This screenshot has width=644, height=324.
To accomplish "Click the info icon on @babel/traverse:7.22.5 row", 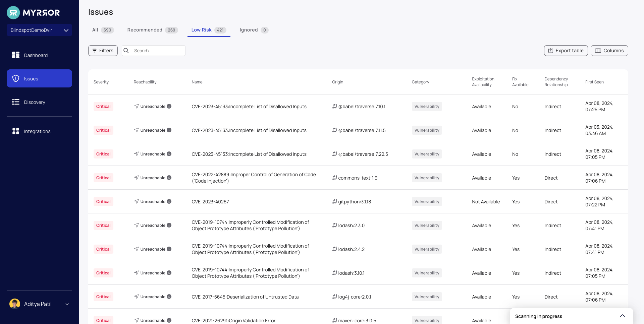I will point(169,154).
